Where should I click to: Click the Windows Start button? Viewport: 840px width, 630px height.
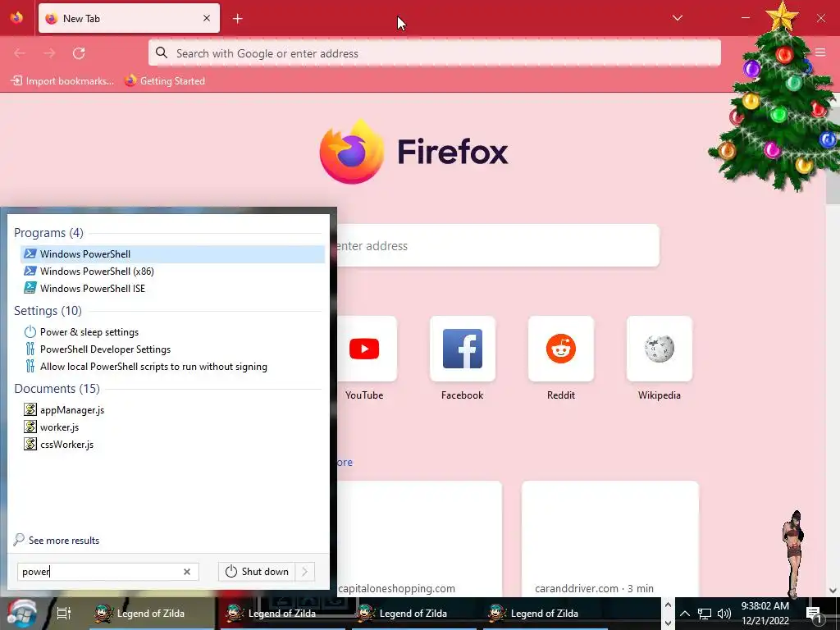[22, 614]
